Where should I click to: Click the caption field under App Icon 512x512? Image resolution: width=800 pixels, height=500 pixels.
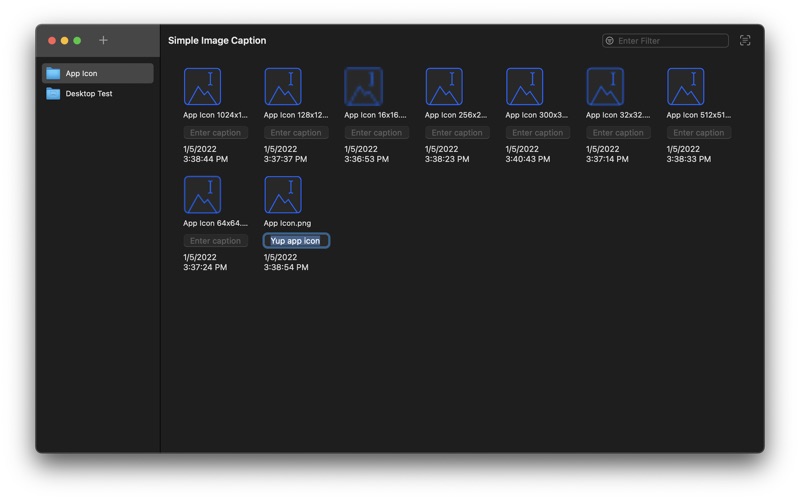(699, 133)
